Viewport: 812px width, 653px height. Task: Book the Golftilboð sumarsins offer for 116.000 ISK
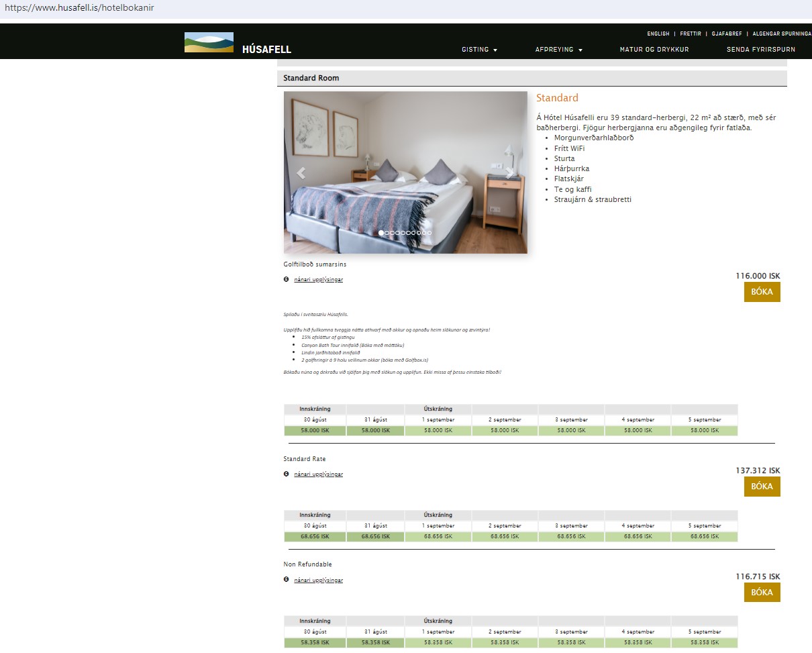pos(762,292)
